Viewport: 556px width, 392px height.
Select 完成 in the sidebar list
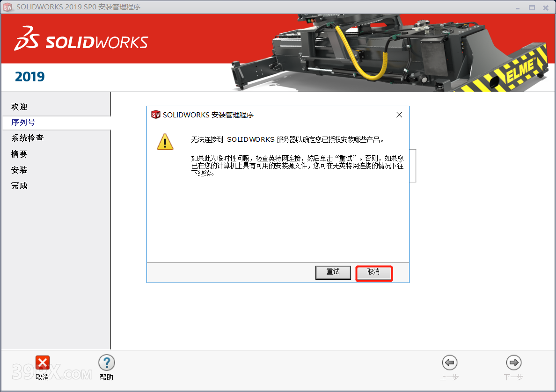click(x=20, y=186)
